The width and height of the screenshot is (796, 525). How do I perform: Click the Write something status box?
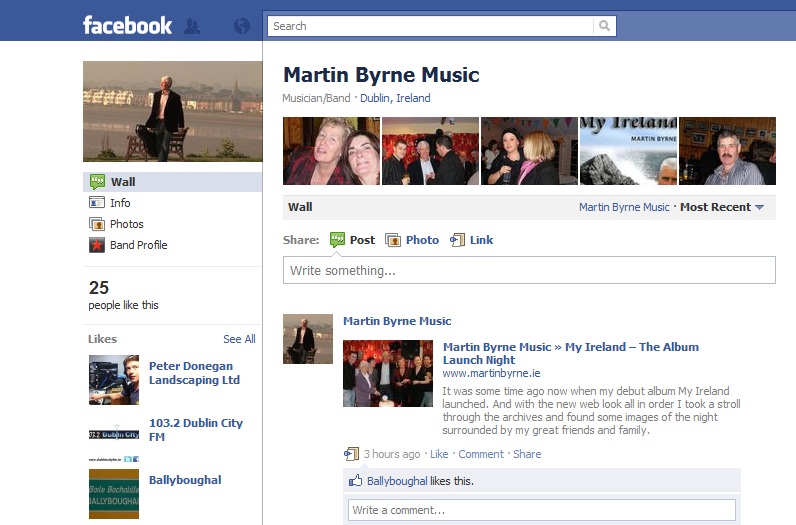[529, 270]
